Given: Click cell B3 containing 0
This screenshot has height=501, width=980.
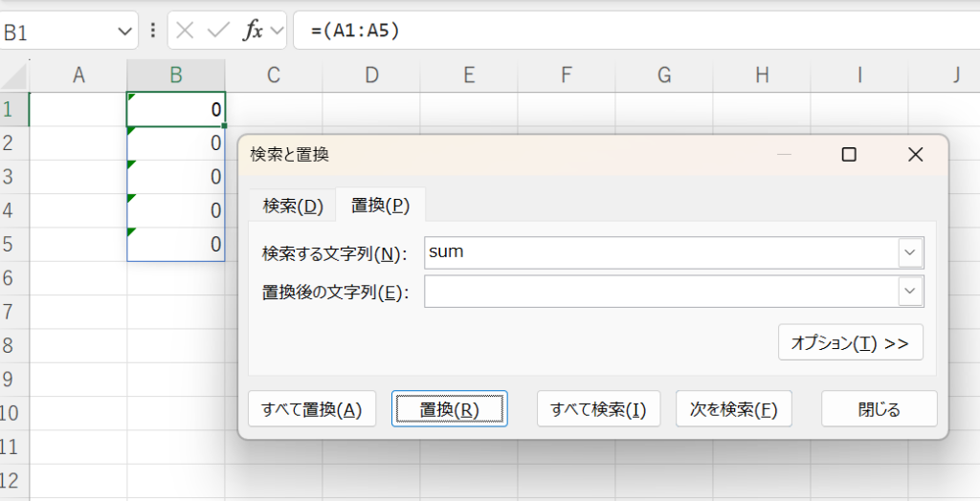Looking at the screenshot, I should [176, 177].
